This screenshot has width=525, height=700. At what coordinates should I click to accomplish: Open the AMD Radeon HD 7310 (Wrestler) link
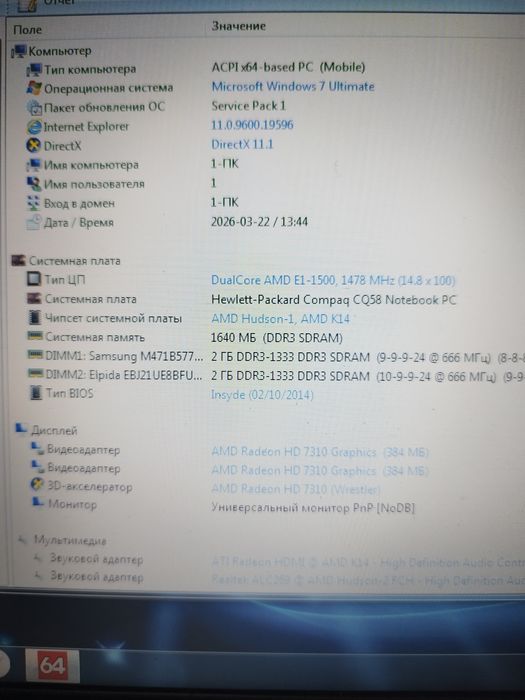click(296, 489)
